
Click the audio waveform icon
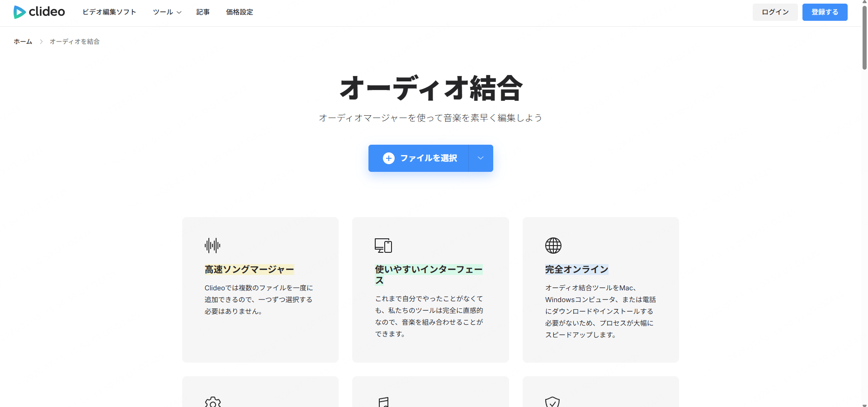[212, 246]
